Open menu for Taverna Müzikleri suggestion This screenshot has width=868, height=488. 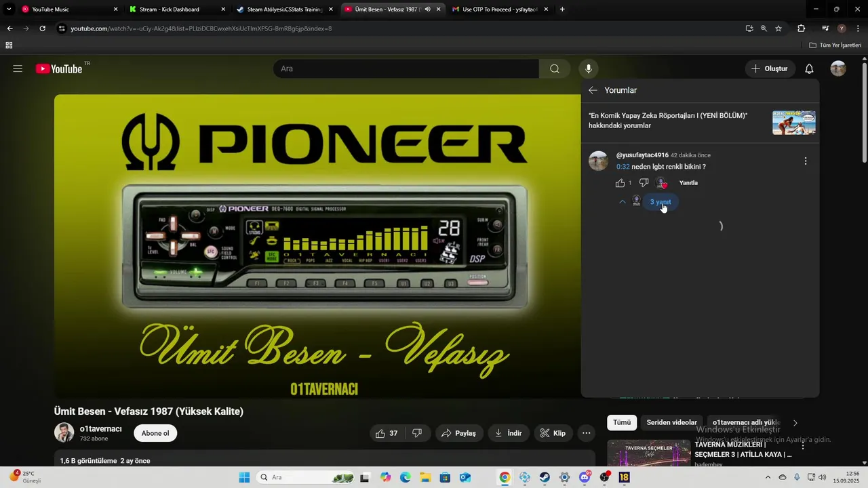[x=803, y=447]
